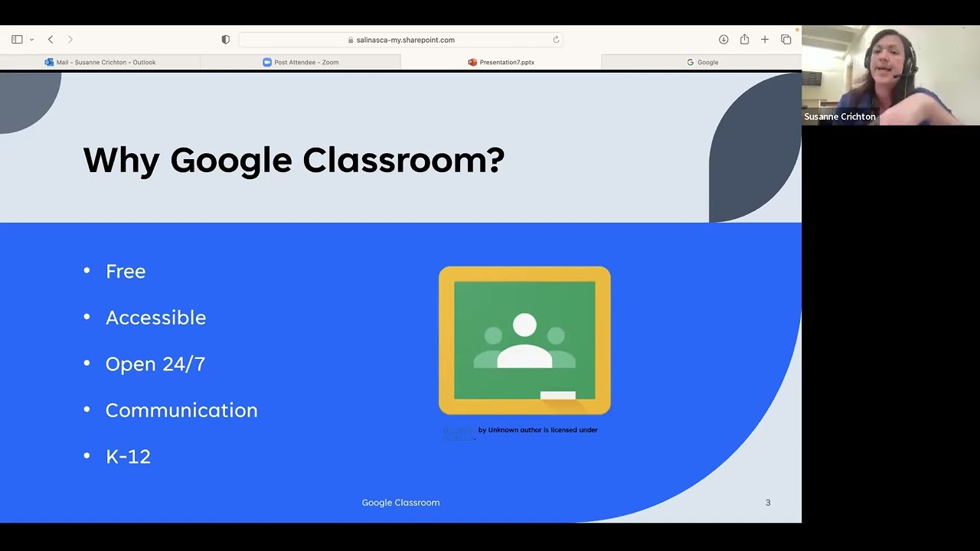
Task: Open a new tab with plus icon
Action: 764,39
